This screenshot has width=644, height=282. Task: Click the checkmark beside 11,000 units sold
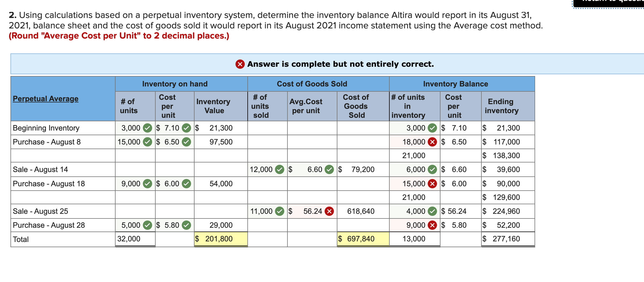279,211
